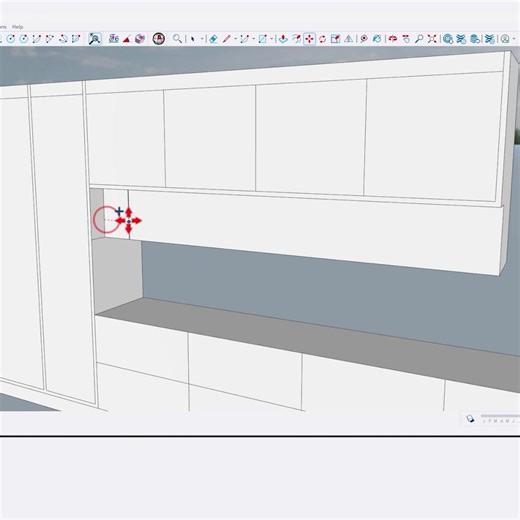Screen dimensions: 520x520
Task: Click the user account profile icon
Action: (x=505, y=39)
